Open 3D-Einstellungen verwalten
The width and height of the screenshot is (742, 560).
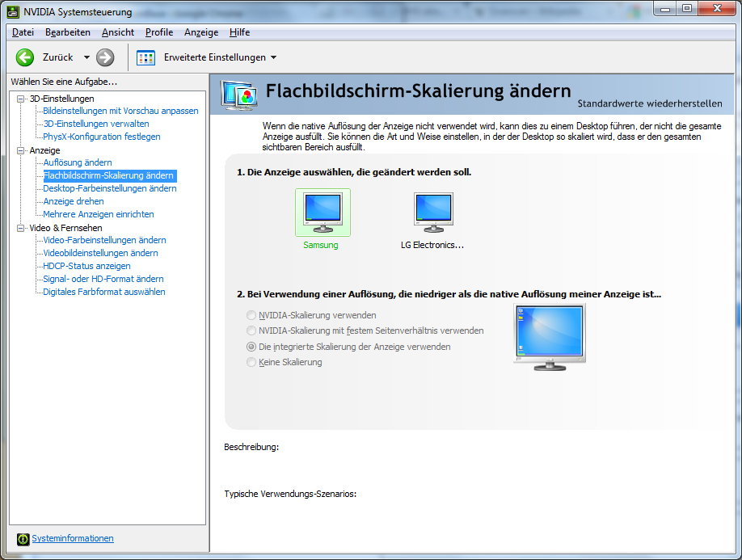[x=96, y=124]
